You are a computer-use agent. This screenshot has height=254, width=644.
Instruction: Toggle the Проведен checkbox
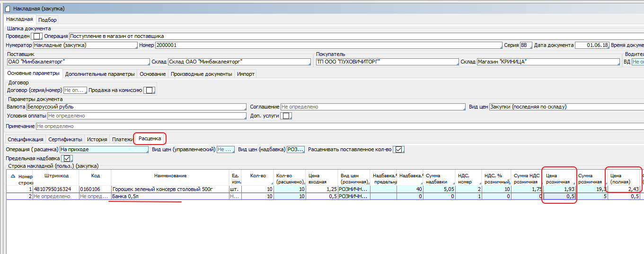37,36
